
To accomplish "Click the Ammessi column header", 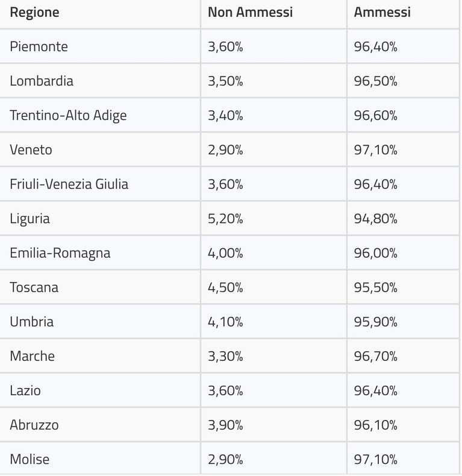I will click(x=382, y=12).
